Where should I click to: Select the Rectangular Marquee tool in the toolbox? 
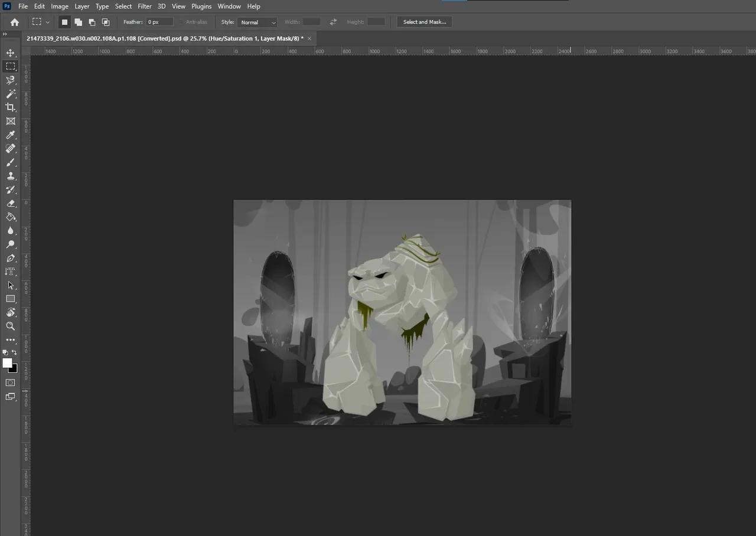click(x=11, y=66)
